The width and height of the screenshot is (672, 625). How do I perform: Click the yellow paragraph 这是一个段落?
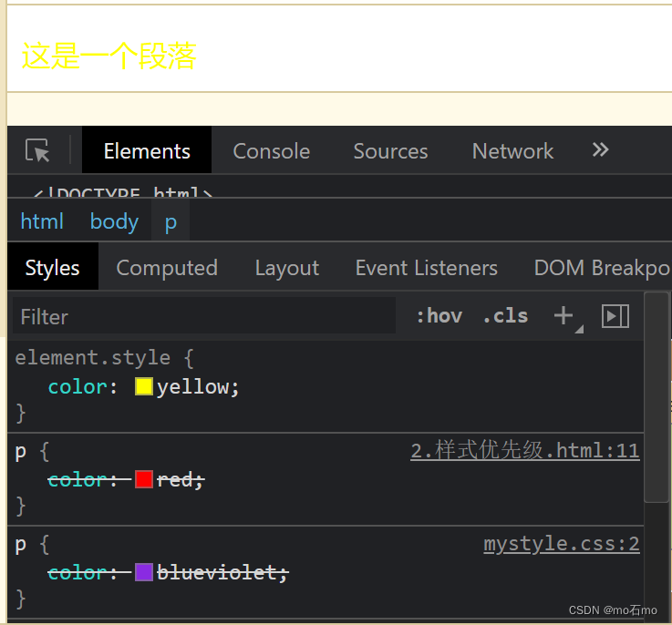point(109,56)
